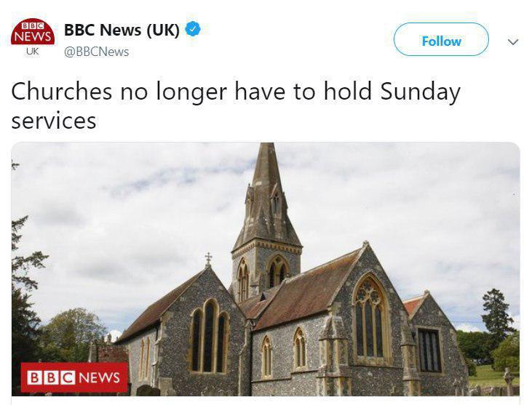Click the church spire in the photo

tap(266, 196)
